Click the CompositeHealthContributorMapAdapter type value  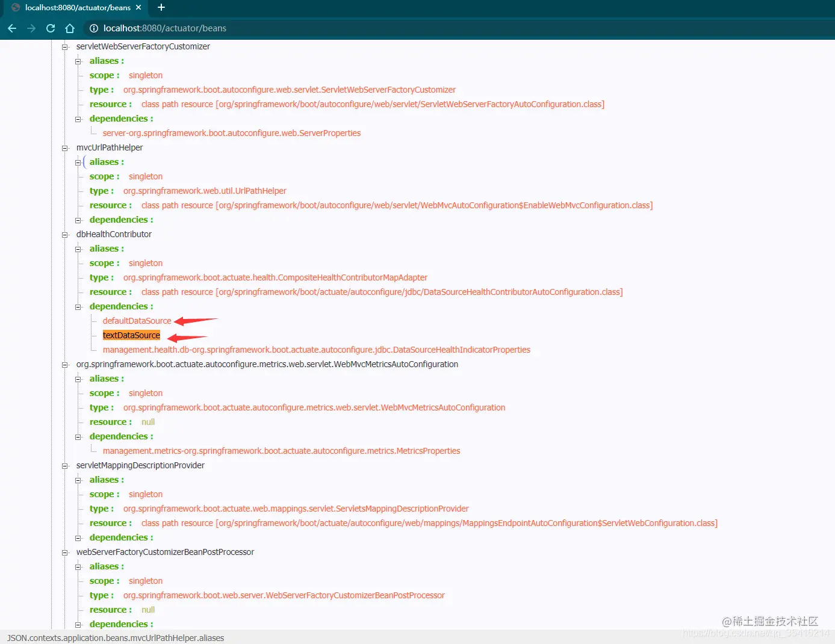pyautogui.click(x=275, y=277)
